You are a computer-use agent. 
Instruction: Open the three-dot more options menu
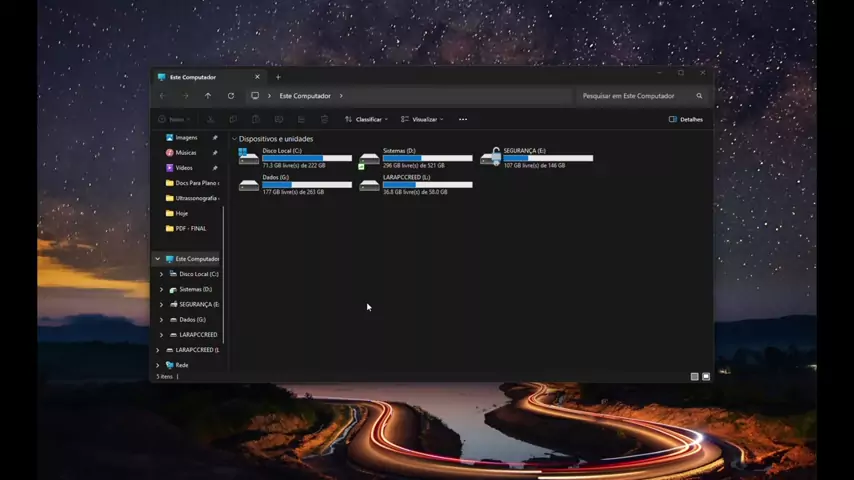(x=463, y=119)
